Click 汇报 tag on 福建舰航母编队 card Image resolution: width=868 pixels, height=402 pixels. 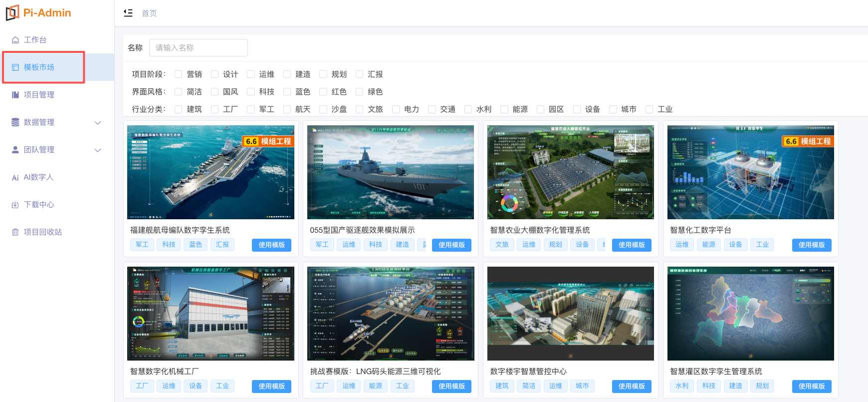point(222,245)
